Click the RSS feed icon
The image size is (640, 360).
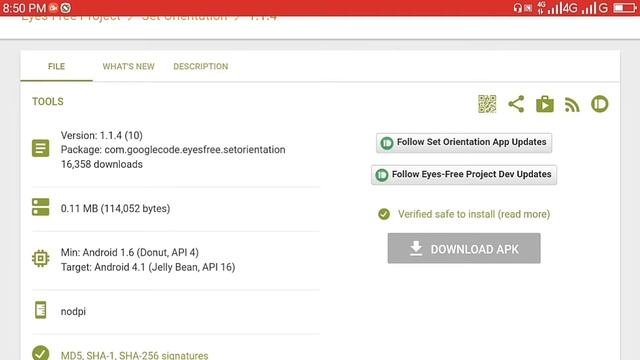(572, 105)
